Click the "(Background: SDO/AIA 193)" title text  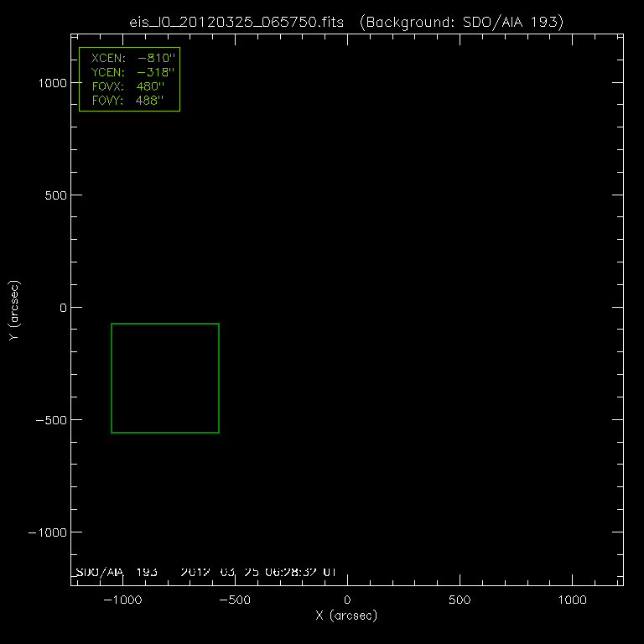point(460,22)
